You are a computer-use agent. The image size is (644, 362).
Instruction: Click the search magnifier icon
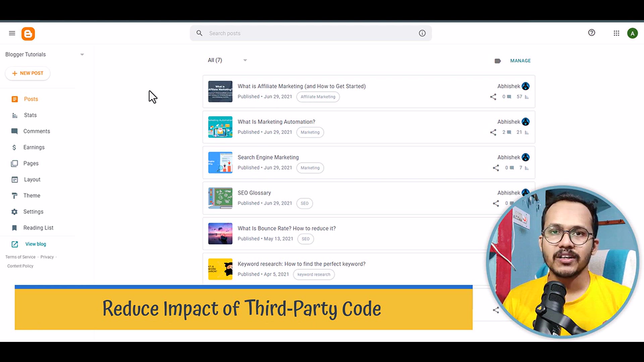(x=199, y=33)
